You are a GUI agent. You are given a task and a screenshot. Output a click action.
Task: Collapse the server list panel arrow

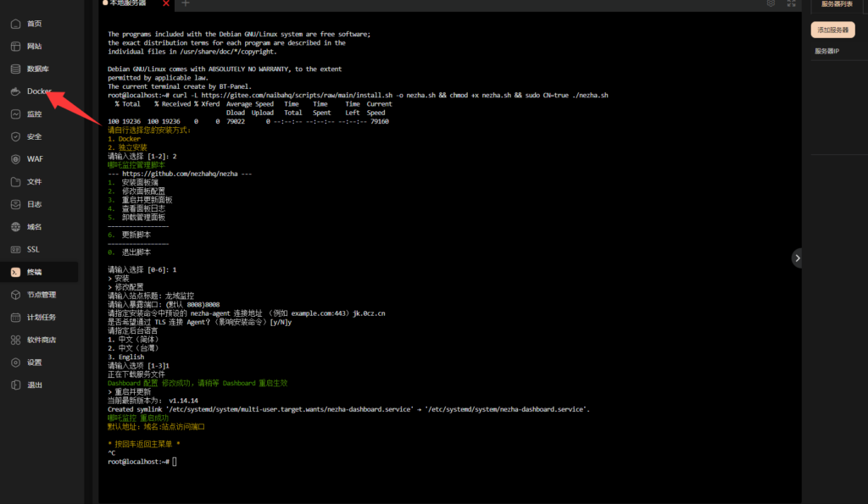pos(797,258)
